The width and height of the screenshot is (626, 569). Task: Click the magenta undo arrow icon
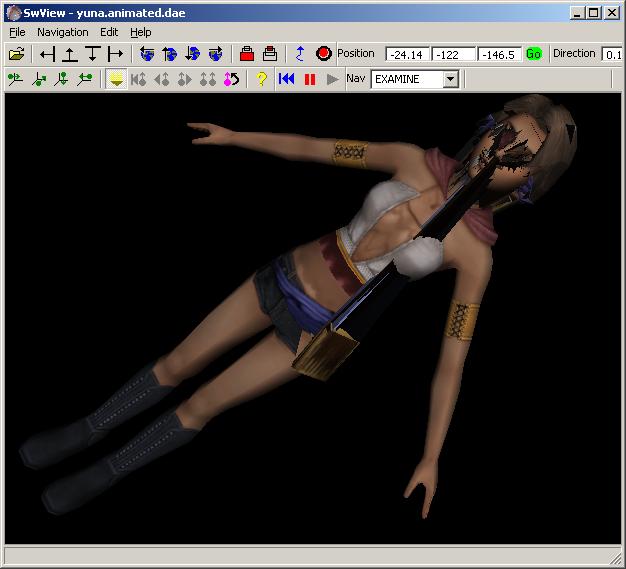point(232,79)
